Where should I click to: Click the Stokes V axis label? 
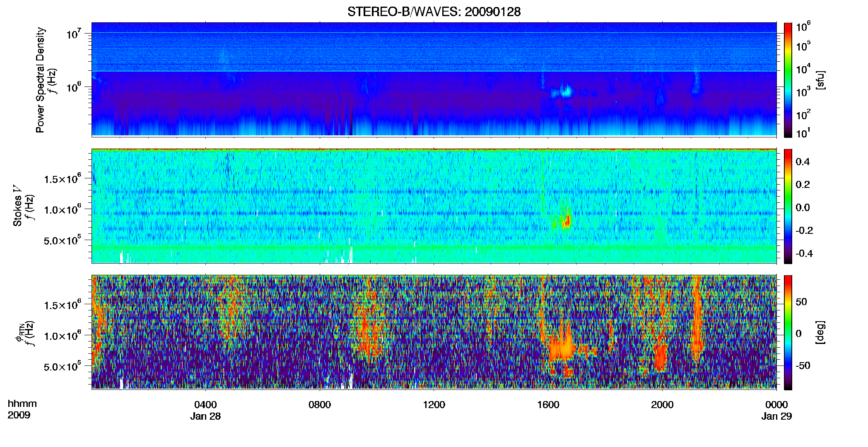[17, 205]
